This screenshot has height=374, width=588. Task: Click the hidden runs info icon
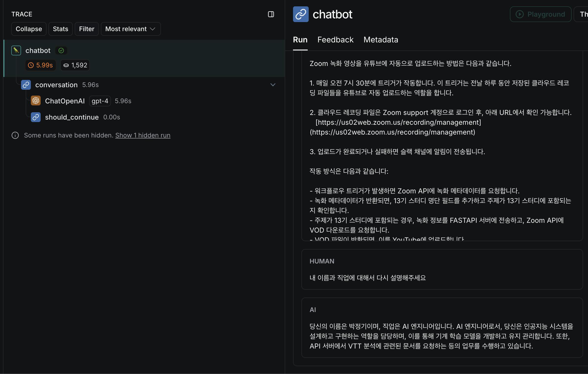coord(15,135)
